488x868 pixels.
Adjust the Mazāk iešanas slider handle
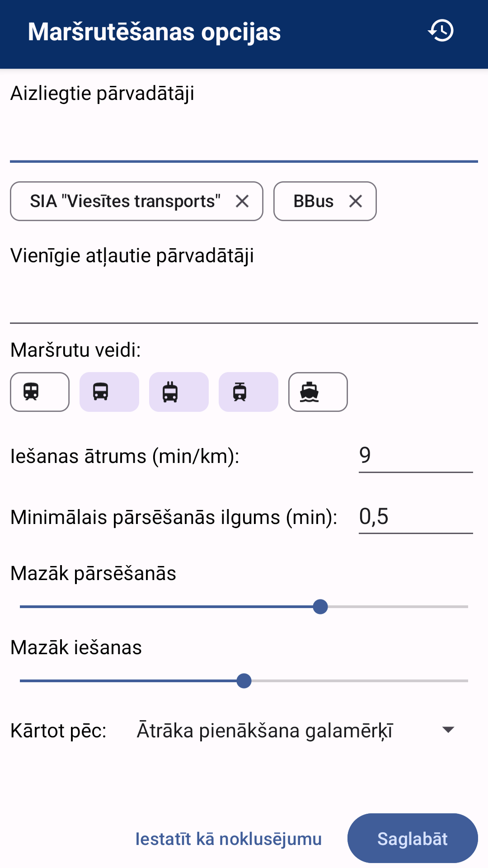tap(244, 681)
